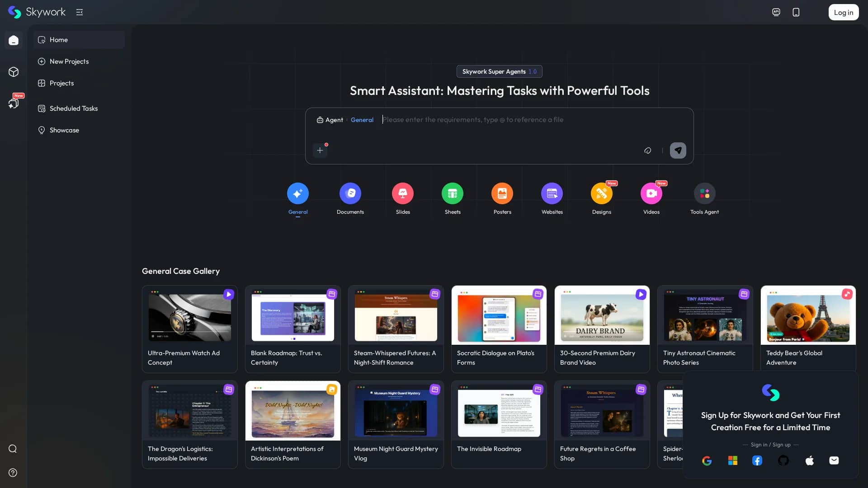Open Ultra-Premium Watch Ad Concept card
Image resolution: width=868 pixels, height=488 pixels.
click(190, 329)
